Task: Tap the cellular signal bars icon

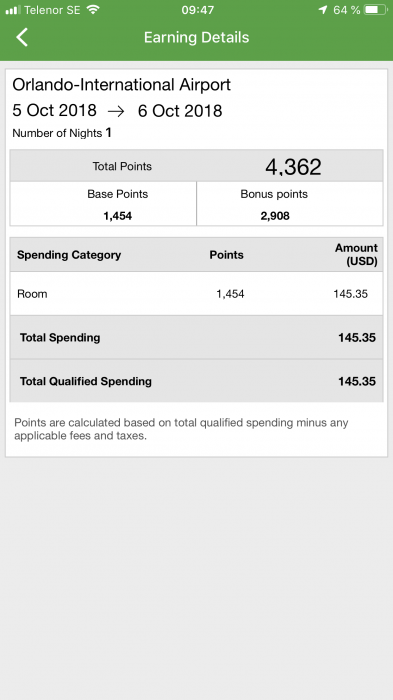Action: tap(13, 10)
